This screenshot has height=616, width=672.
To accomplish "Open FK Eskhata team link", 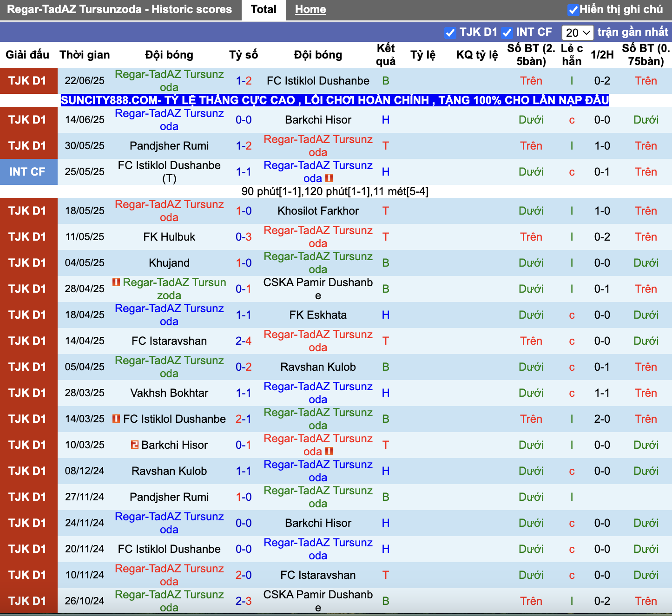I will [x=318, y=315].
